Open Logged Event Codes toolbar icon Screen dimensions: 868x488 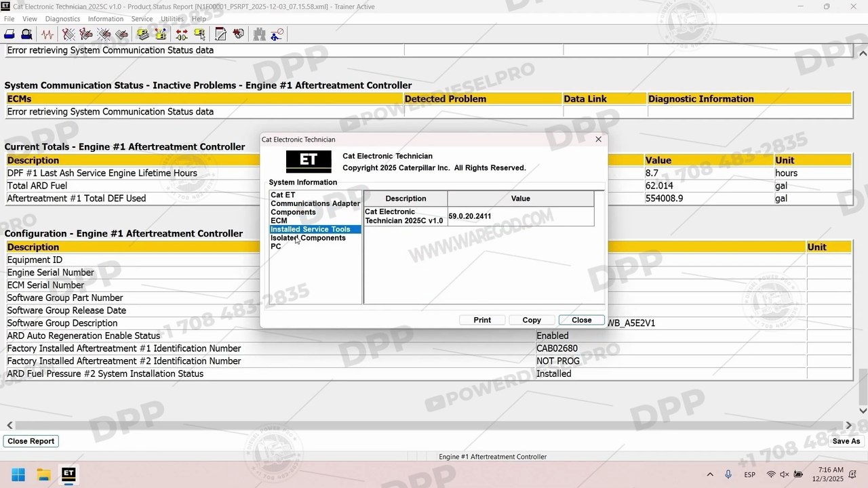click(122, 34)
